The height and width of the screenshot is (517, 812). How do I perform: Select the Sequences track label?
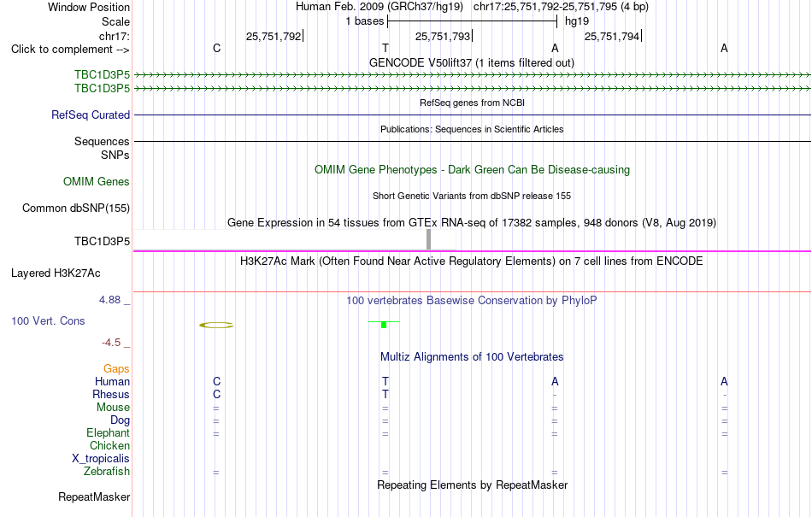pos(102,141)
